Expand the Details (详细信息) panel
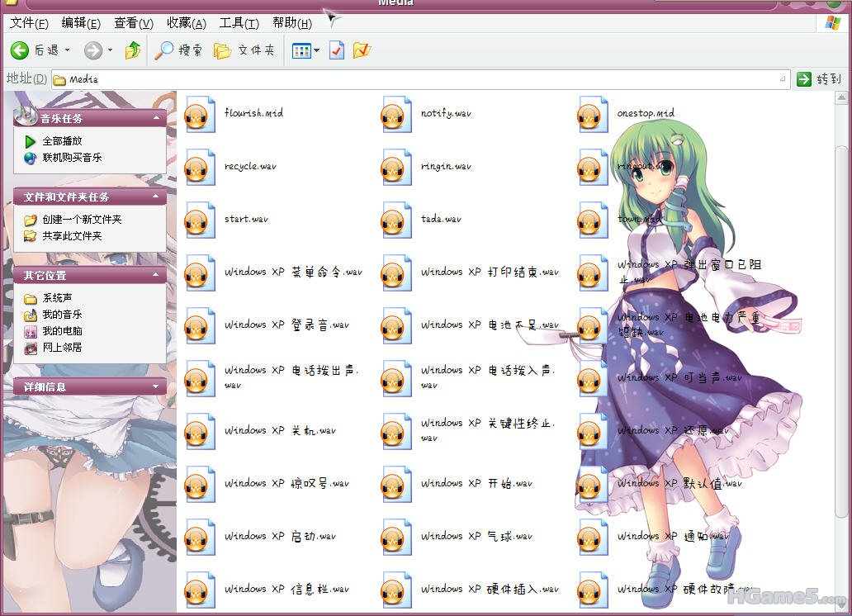This screenshot has height=616, width=852. (x=156, y=386)
